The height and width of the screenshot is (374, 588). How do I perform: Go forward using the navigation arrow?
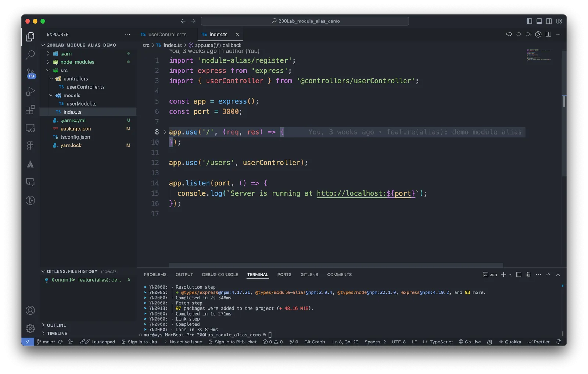(x=193, y=21)
